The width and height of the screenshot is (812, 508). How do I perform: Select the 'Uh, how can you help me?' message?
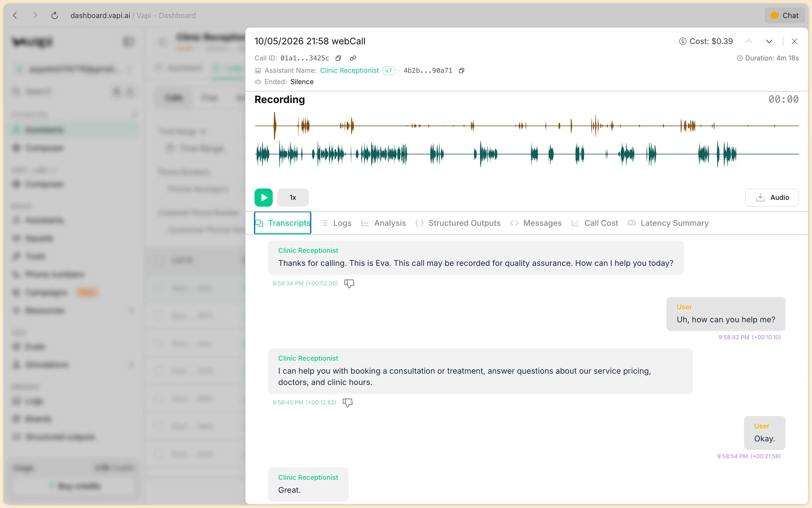726,314
